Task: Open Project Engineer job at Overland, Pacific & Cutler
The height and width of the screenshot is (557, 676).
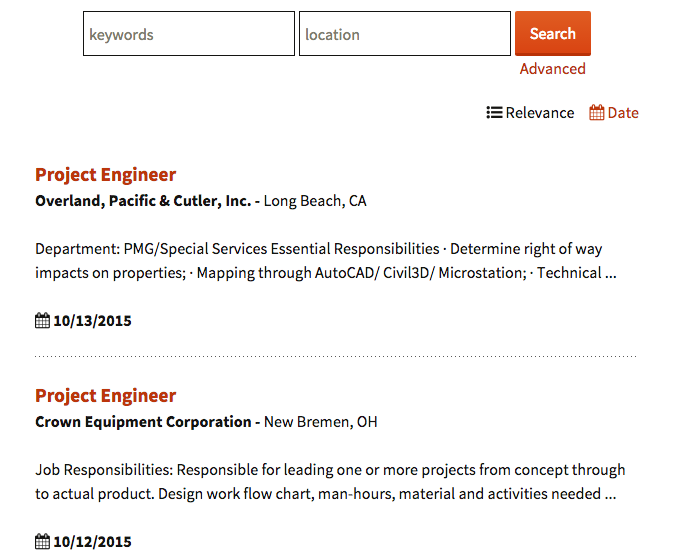Action: coord(106,175)
